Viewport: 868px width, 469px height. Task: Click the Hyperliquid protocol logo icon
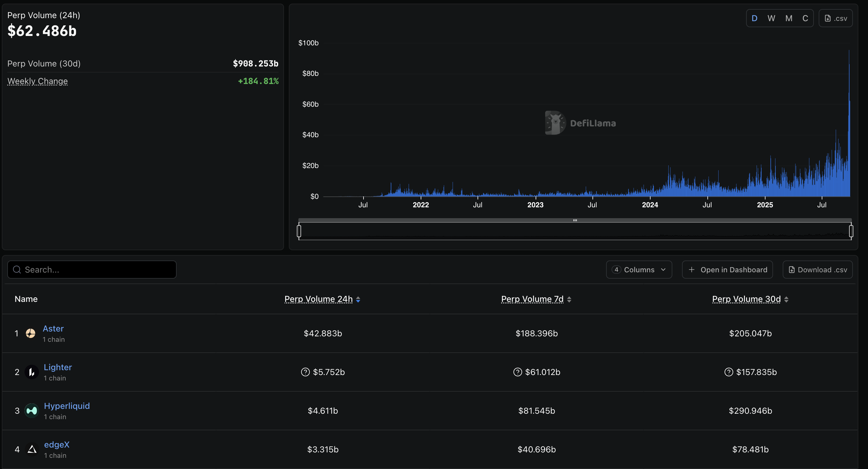click(32, 411)
